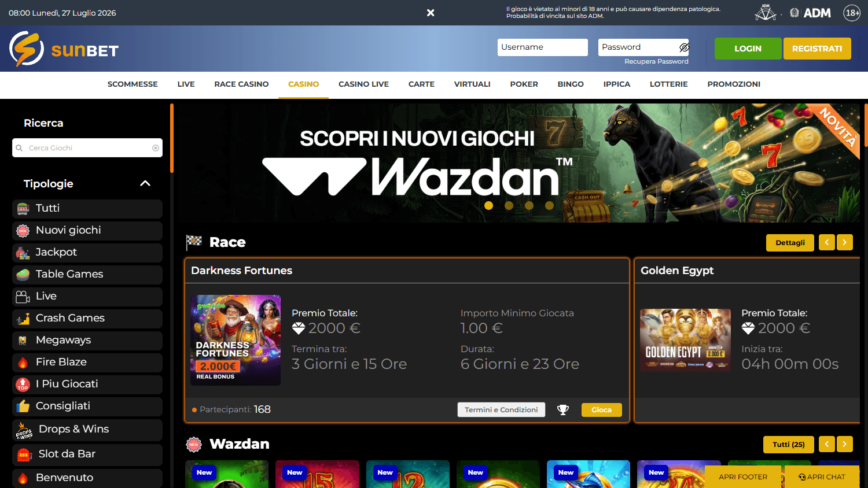
Task: Select the Consigliati thumbs-up category
Action: click(x=87, y=406)
